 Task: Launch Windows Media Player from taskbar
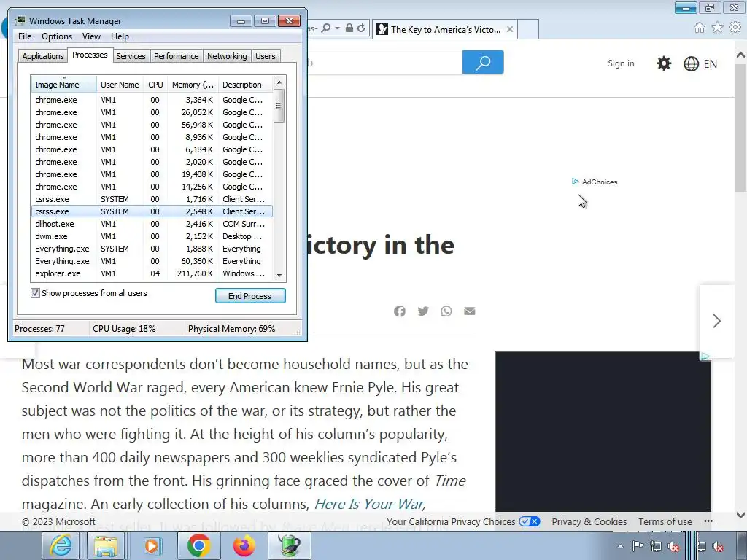(152, 545)
